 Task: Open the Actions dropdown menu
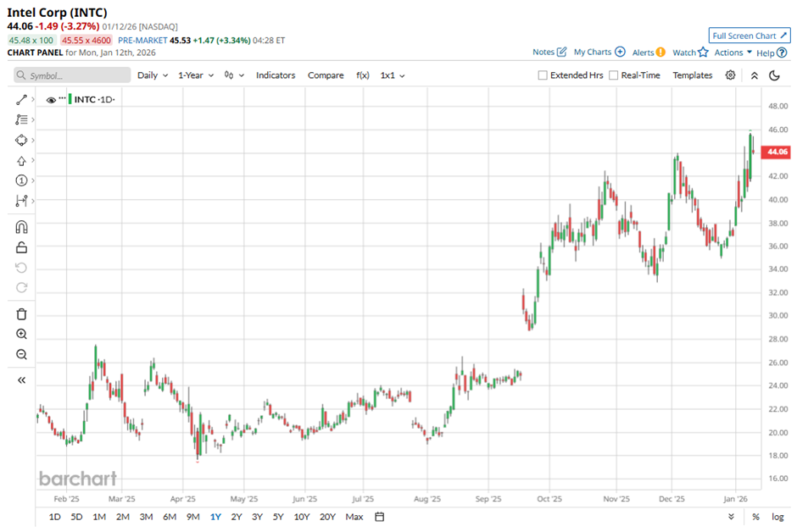click(733, 53)
